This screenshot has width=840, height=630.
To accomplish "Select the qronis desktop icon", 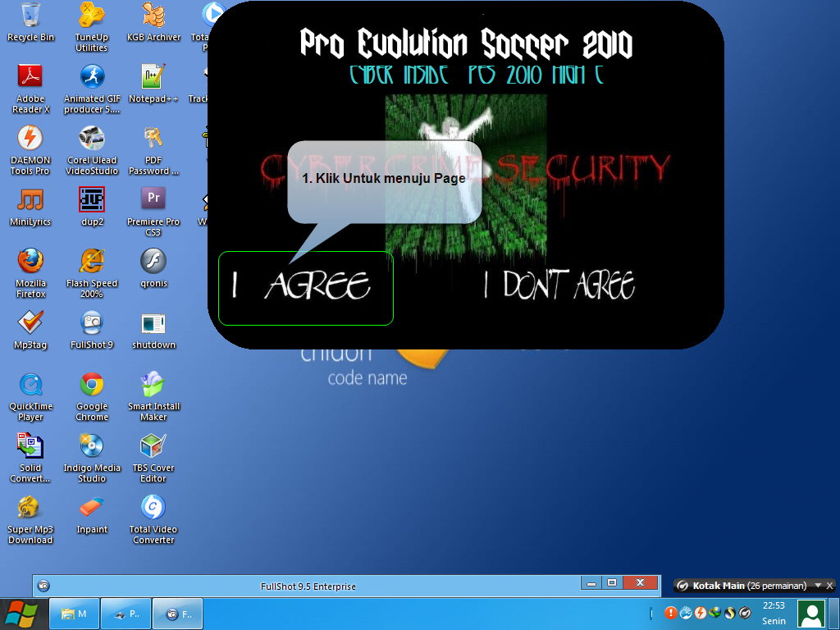I will coord(153,268).
